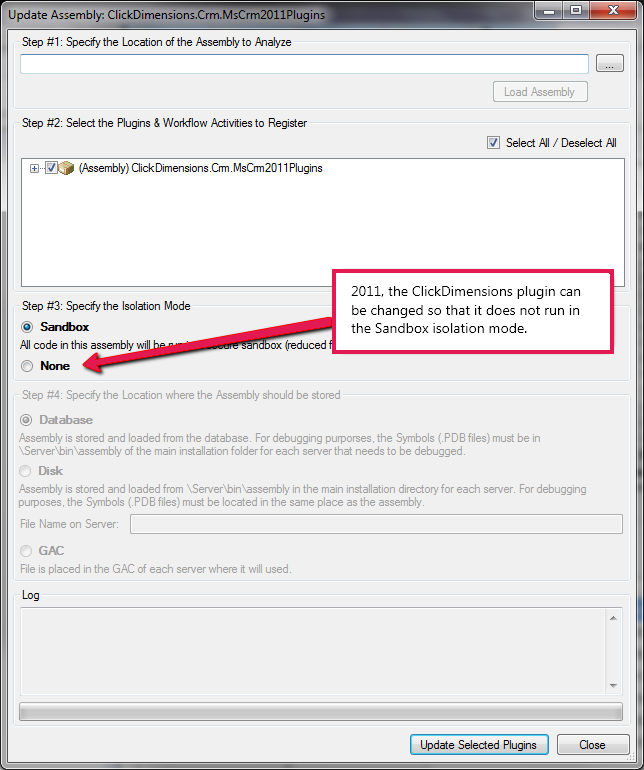Select the Disk storage location radio button
644x770 pixels.
tap(25, 471)
